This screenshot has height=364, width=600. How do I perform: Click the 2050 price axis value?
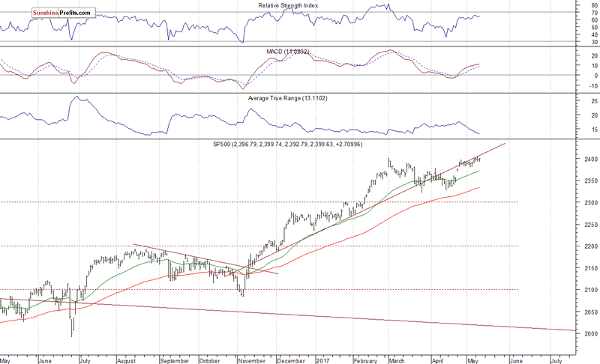591,312
